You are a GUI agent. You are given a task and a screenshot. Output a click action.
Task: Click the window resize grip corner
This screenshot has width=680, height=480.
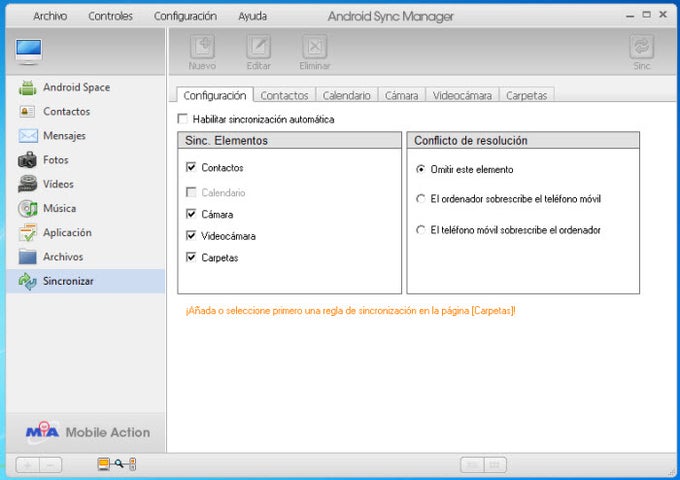pyautogui.click(x=670, y=471)
